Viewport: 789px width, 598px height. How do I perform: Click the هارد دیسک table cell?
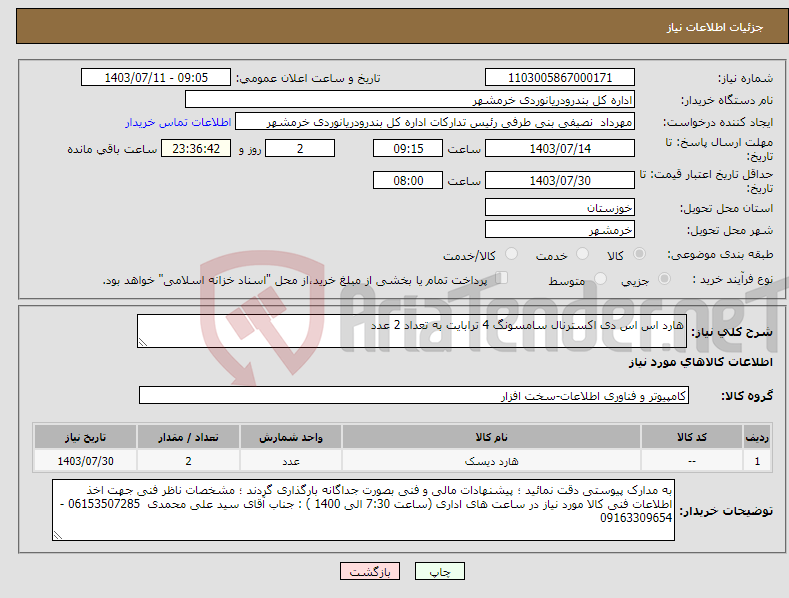(491, 461)
